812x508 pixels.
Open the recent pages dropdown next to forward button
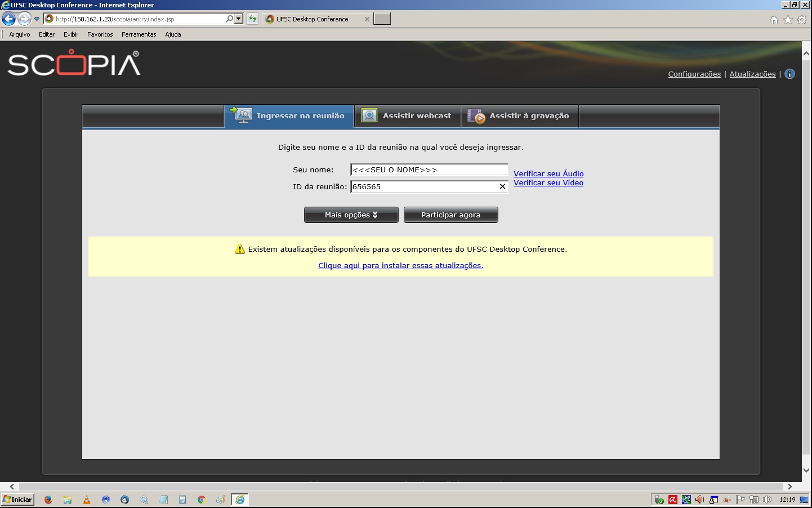pos(37,19)
